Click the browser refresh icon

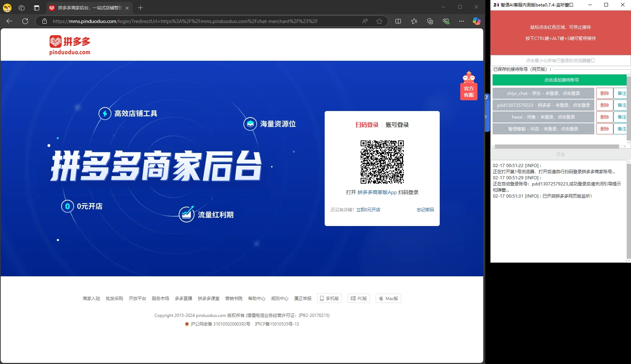coord(25,21)
